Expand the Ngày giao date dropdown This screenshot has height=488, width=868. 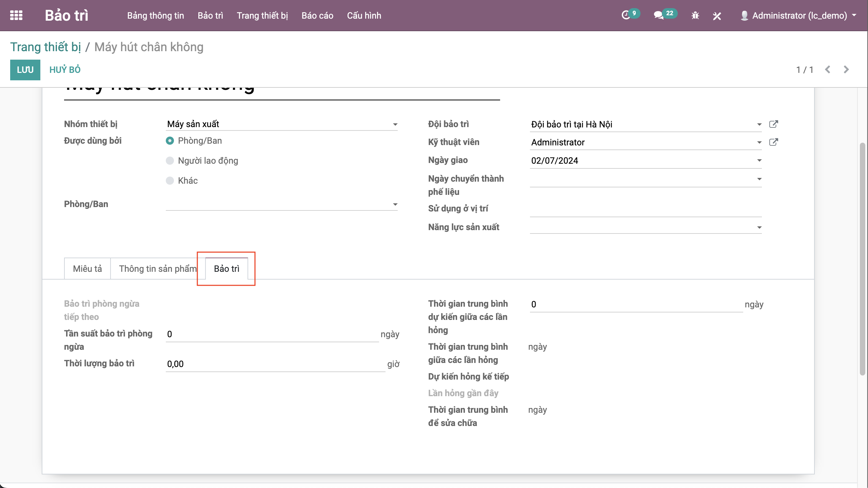pyautogui.click(x=759, y=161)
